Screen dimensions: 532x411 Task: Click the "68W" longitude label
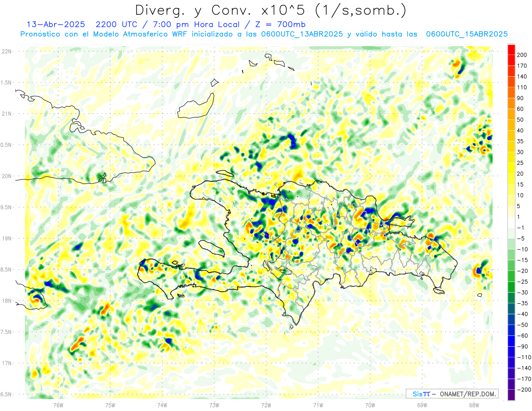[473, 405]
